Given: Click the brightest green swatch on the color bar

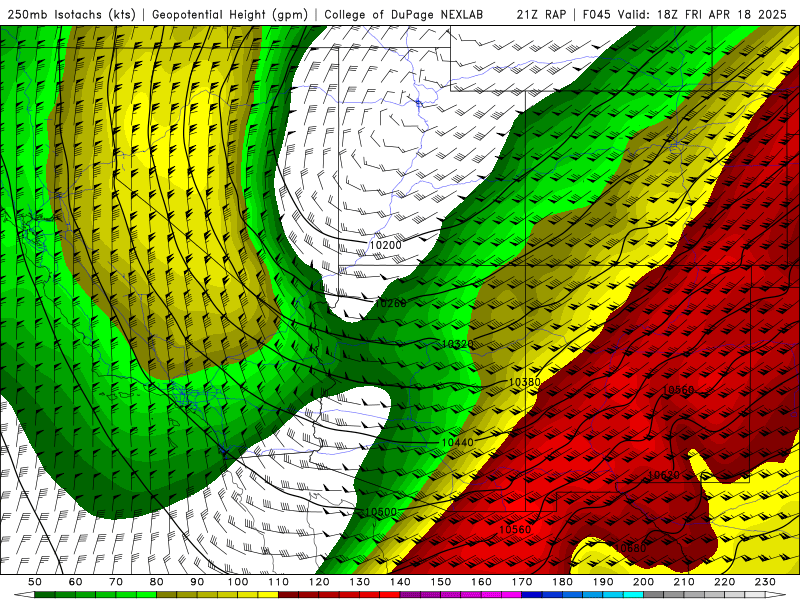Looking at the screenshot, I should 146,595.
